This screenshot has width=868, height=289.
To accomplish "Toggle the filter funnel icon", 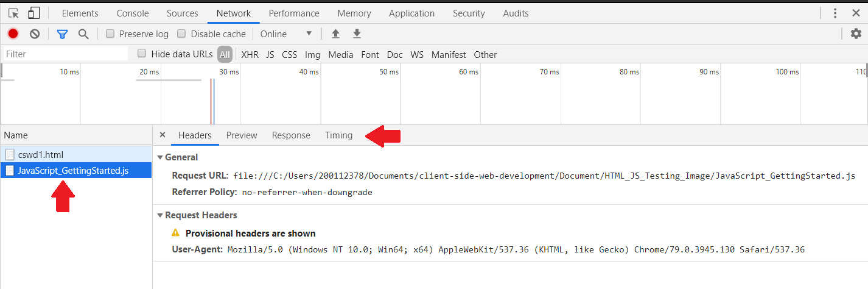I will click(62, 34).
